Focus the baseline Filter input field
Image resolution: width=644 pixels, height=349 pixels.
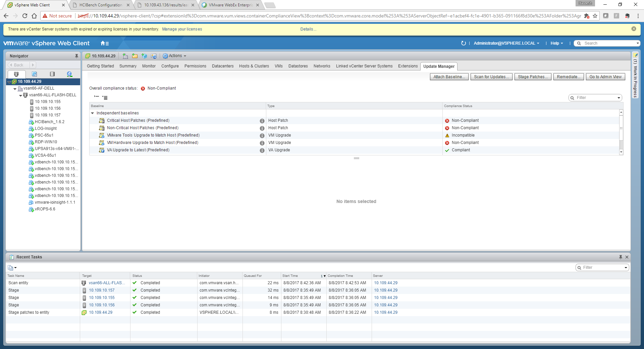coord(595,98)
